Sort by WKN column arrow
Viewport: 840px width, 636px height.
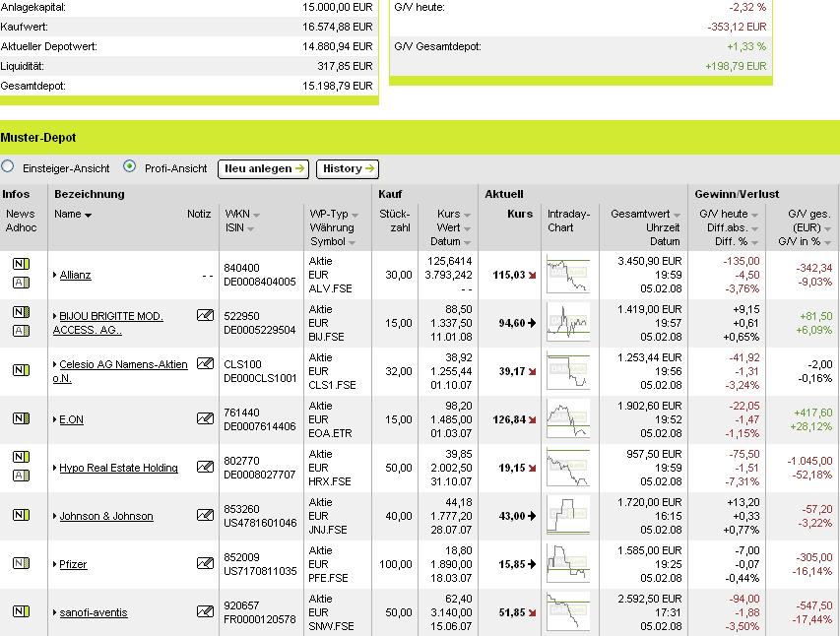pyautogui.click(x=256, y=215)
